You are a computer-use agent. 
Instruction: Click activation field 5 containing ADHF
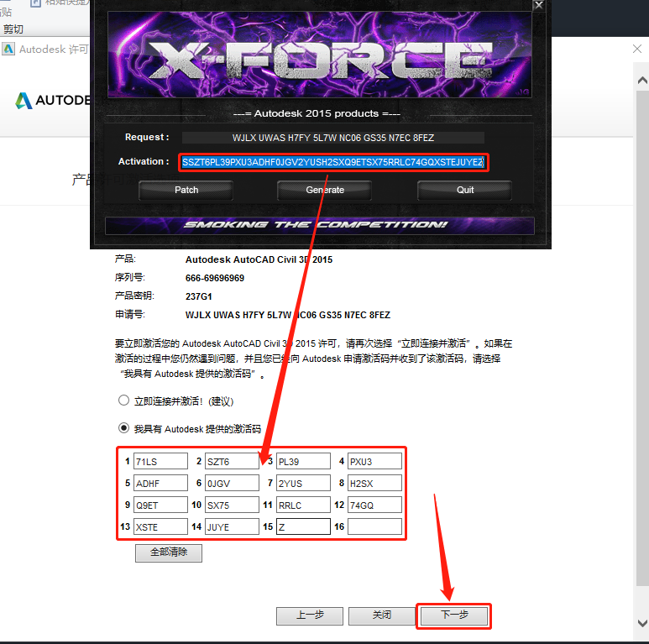(160, 483)
